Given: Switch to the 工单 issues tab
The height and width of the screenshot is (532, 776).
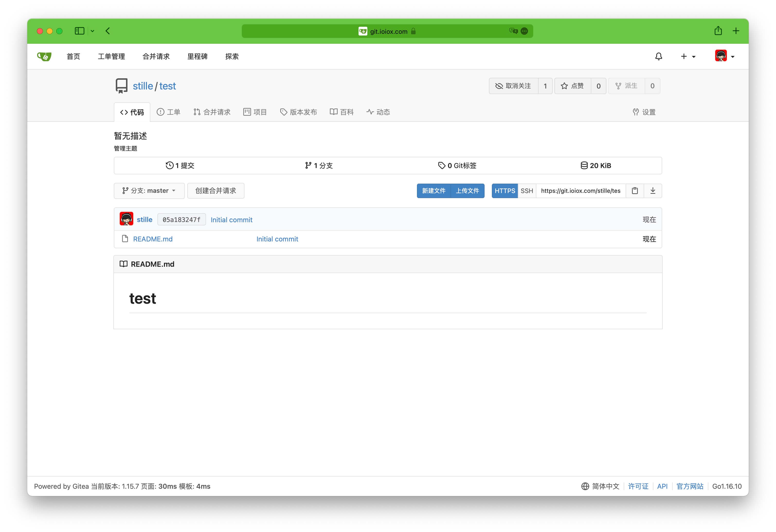Looking at the screenshot, I should tap(168, 112).
